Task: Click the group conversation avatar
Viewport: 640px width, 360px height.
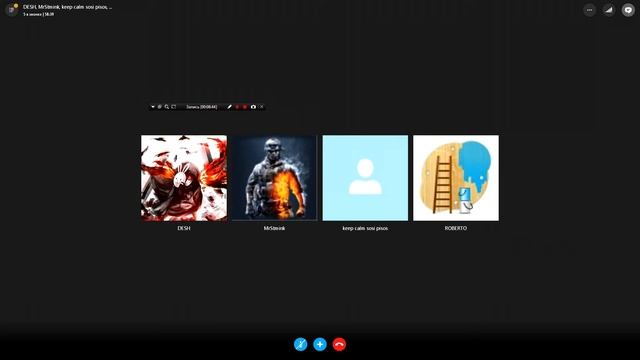Action: coord(12,9)
